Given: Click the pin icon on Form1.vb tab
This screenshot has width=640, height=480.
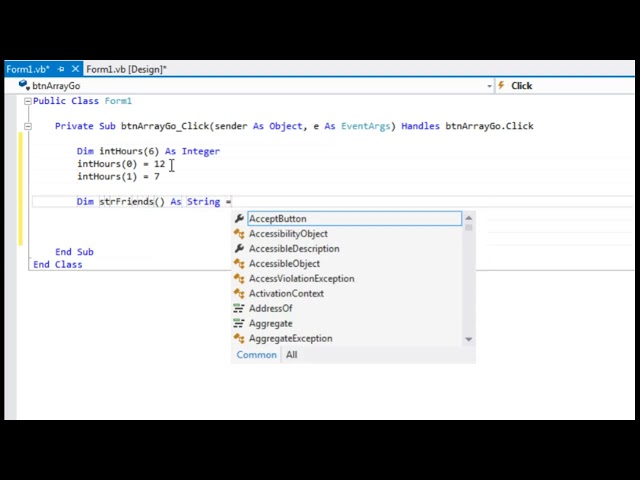Looking at the screenshot, I should pyautogui.click(x=61, y=69).
